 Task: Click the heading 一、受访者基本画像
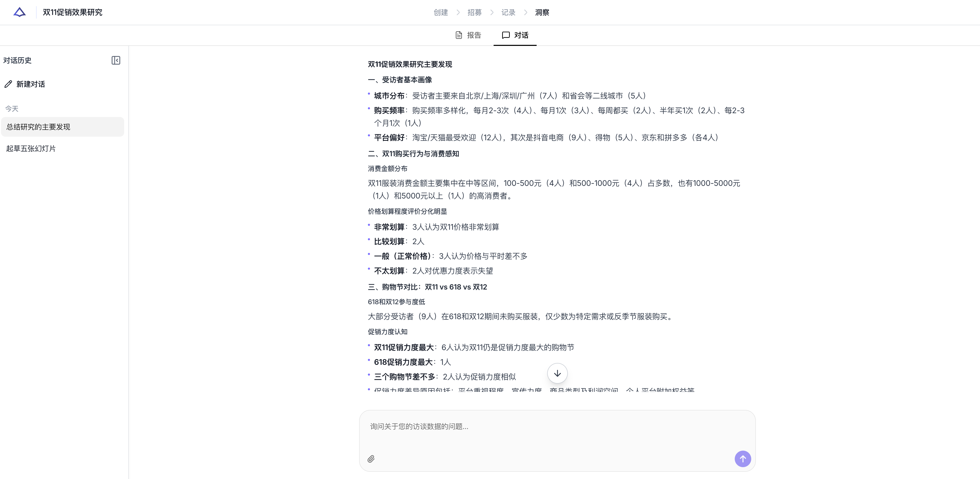pyautogui.click(x=400, y=80)
